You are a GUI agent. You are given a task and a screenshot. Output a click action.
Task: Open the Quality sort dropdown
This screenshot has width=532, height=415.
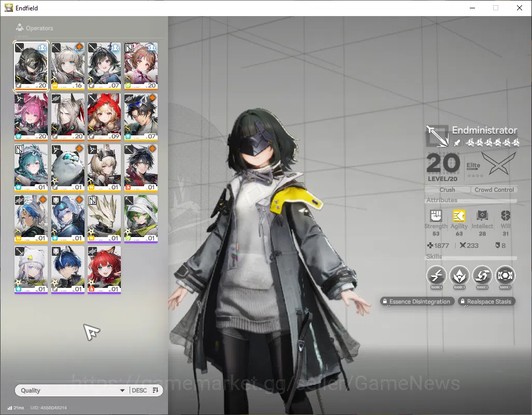(71, 390)
